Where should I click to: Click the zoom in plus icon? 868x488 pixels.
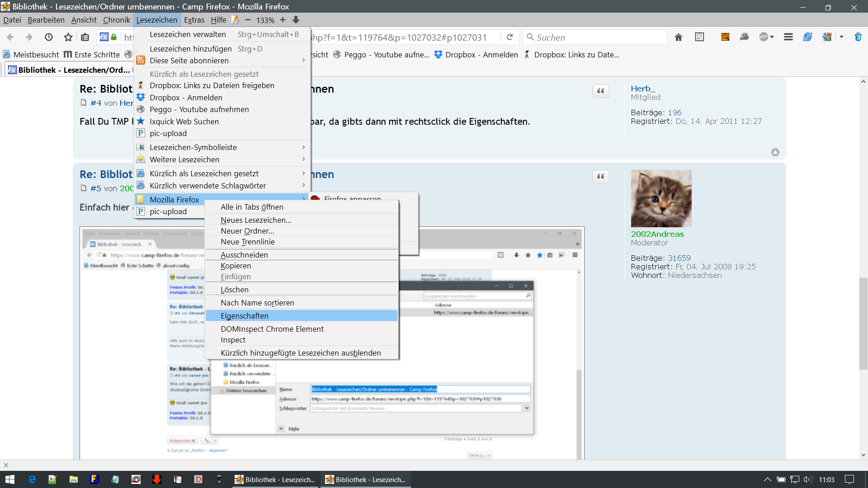coord(283,20)
